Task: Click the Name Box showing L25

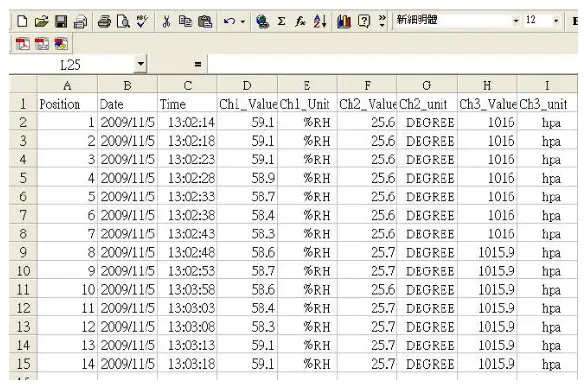Action: 72,65
